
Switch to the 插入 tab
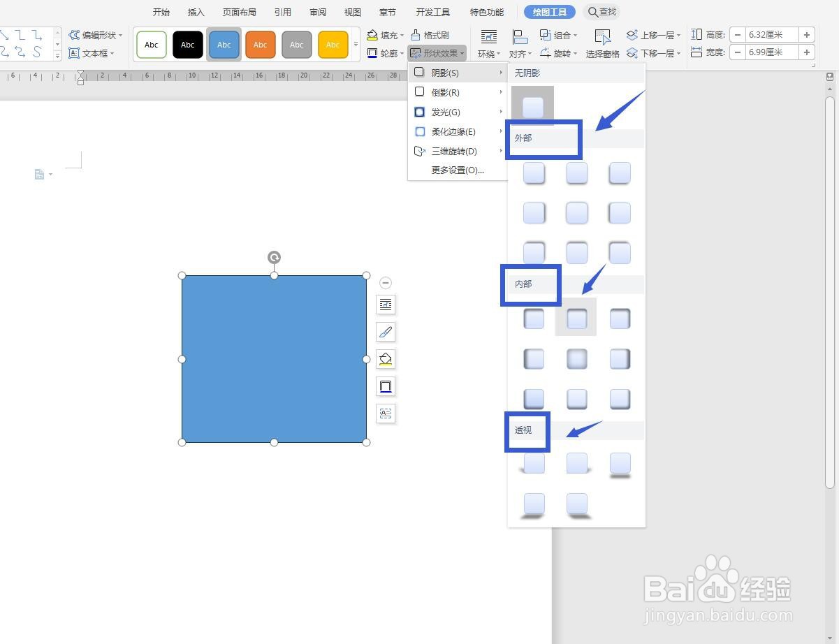(x=196, y=12)
